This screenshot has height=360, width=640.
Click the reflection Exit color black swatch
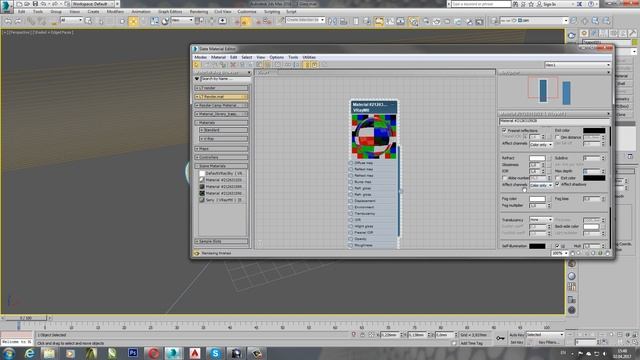click(x=594, y=131)
